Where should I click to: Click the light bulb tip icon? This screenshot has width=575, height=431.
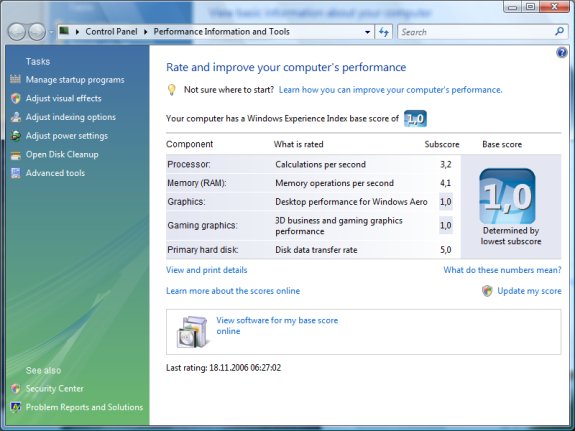pyautogui.click(x=172, y=90)
